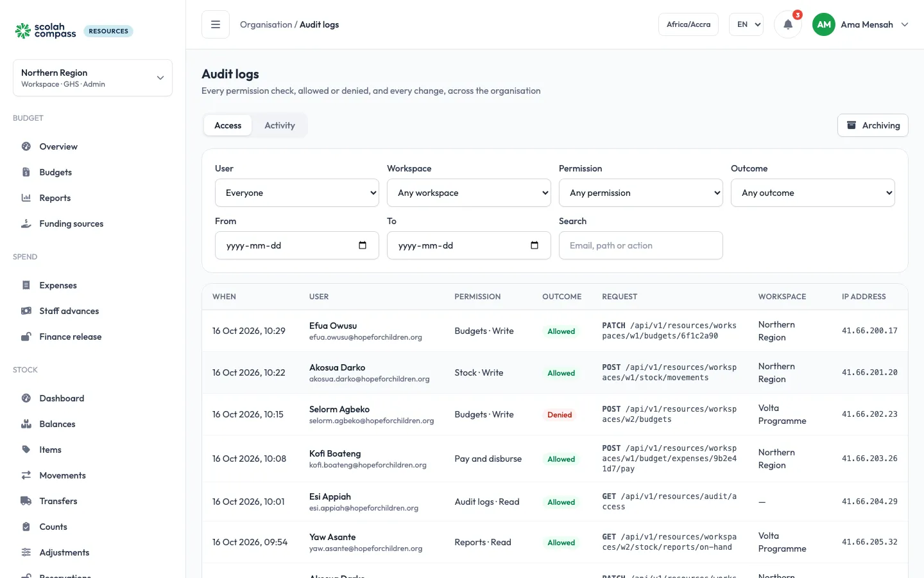Click the Organisation breadcrumb link

click(x=266, y=24)
